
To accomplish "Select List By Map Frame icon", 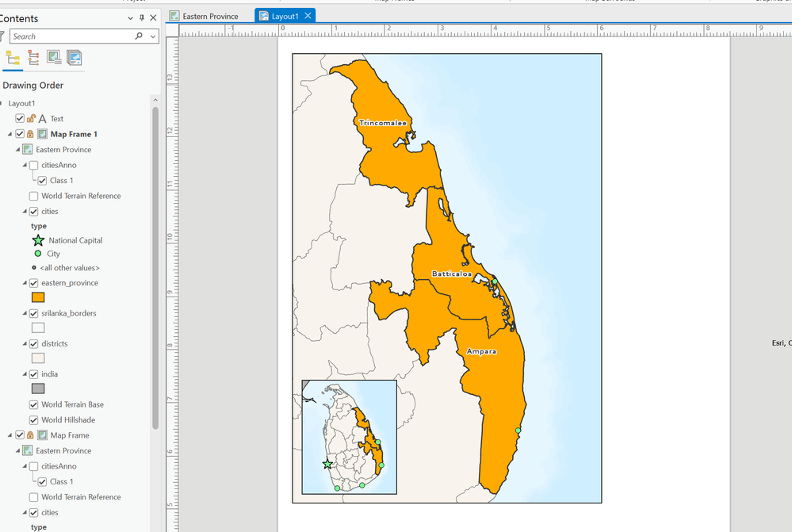I will coord(75,58).
